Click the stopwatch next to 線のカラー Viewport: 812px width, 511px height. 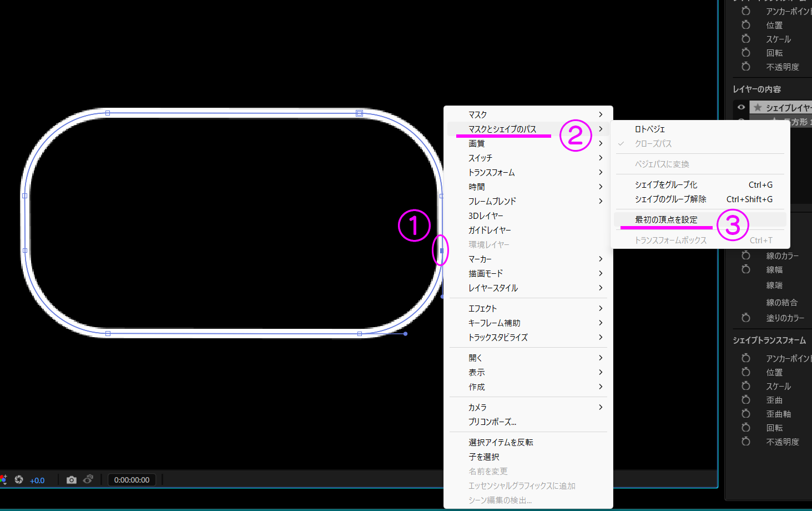(746, 255)
